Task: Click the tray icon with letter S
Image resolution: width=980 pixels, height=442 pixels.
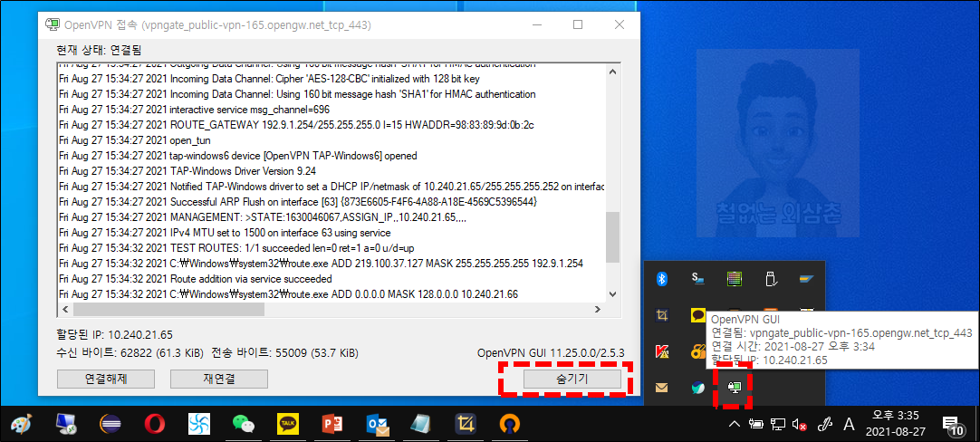Action: (x=698, y=279)
